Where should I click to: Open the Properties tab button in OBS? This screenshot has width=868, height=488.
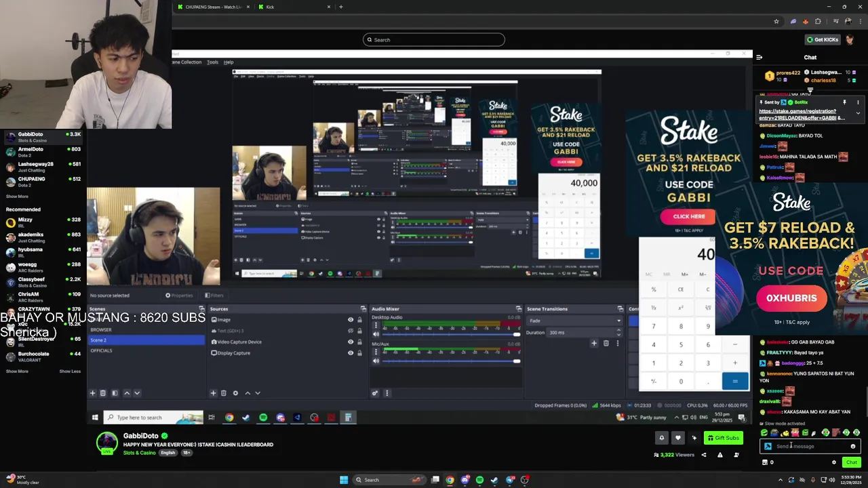point(180,296)
